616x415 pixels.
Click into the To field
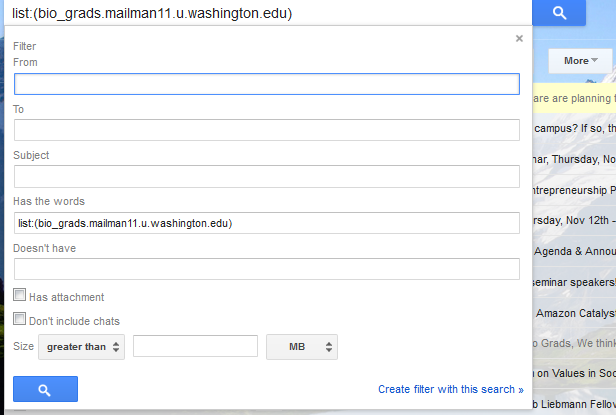pos(266,130)
